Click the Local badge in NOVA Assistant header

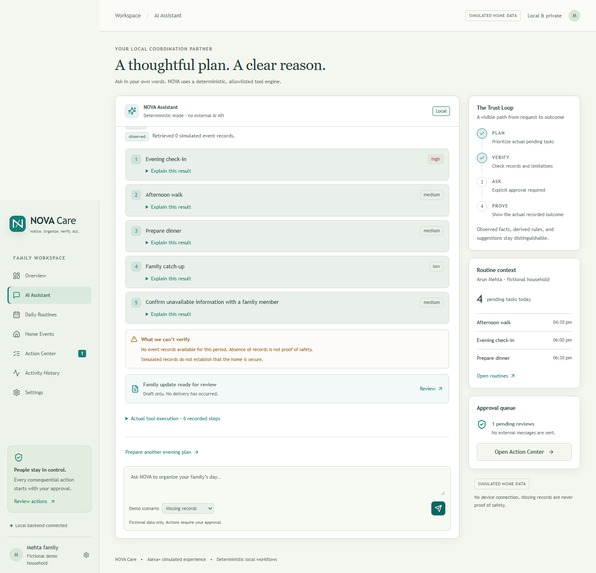click(441, 111)
